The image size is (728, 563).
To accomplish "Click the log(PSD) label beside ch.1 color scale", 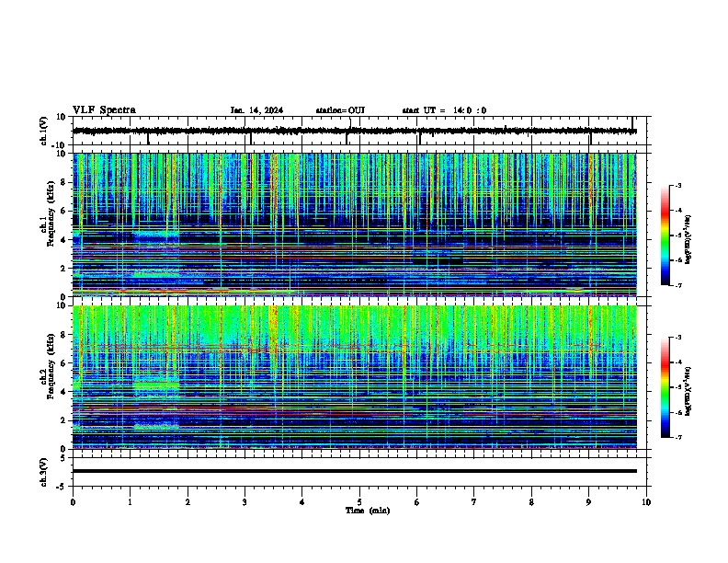I will 688,239.
